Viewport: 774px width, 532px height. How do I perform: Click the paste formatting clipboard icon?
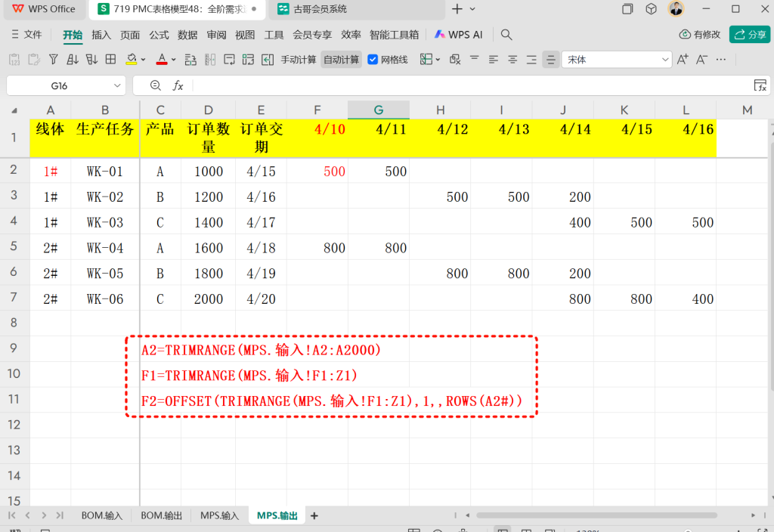[x=34, y=60]
